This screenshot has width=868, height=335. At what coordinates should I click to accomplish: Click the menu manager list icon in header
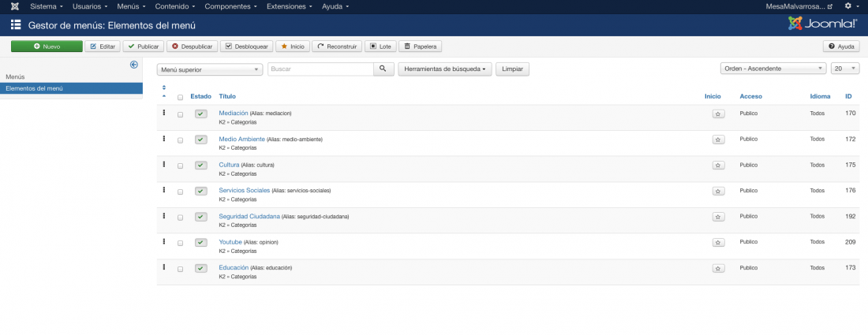pyautogui.click(x=16, y=25)
